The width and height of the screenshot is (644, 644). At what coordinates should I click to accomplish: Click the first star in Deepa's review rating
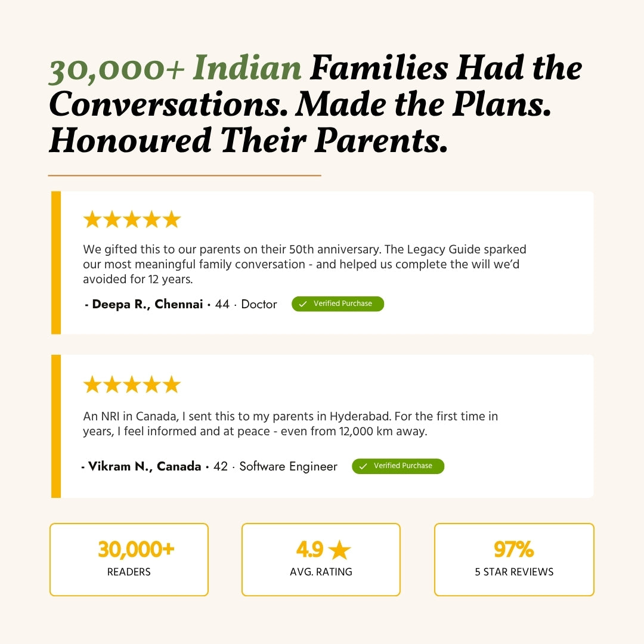92,220
